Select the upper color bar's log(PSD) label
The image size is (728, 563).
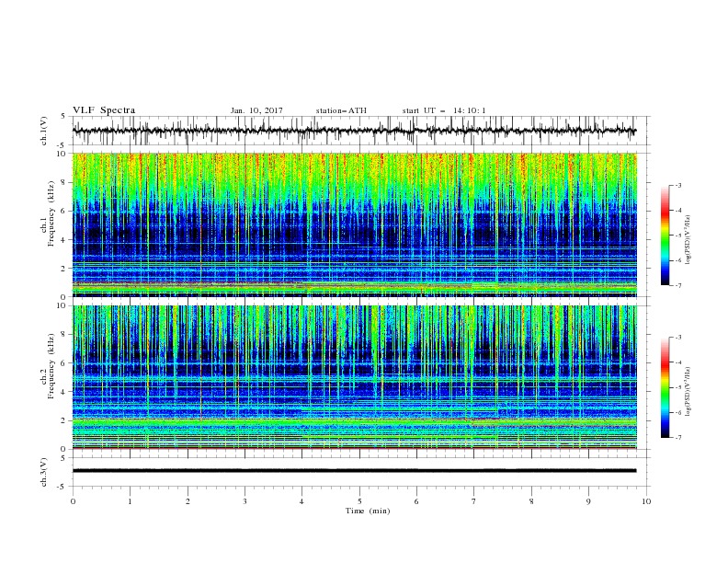click(x=688, y=240)
